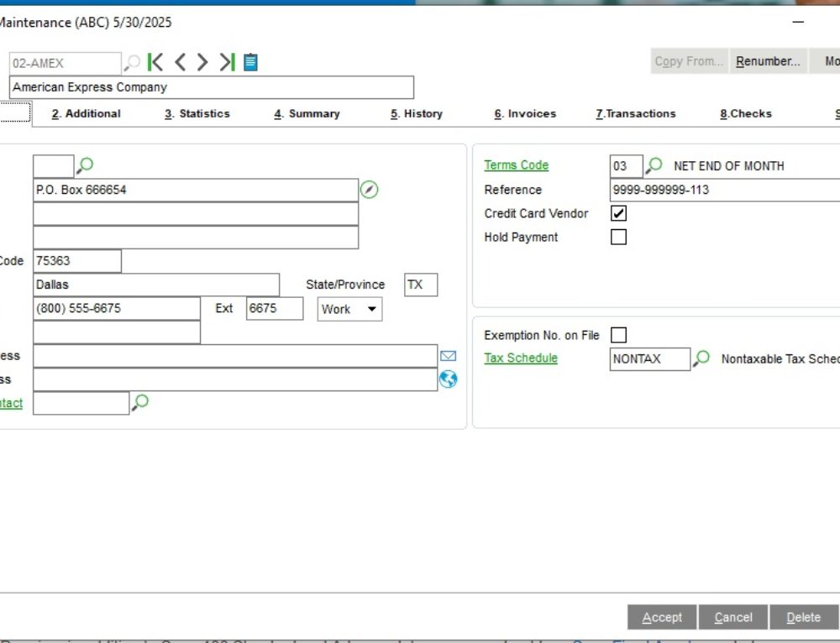Click the empty field under the phone number
The height and width of the screenshot is (643, 840).
(x=117, y=332)
